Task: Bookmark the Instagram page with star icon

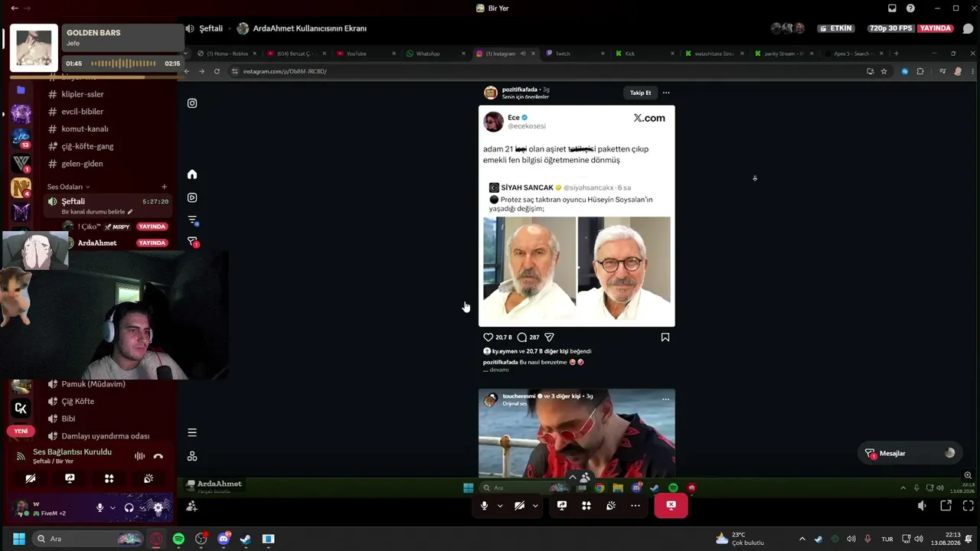Action: (x=884, y=71)
